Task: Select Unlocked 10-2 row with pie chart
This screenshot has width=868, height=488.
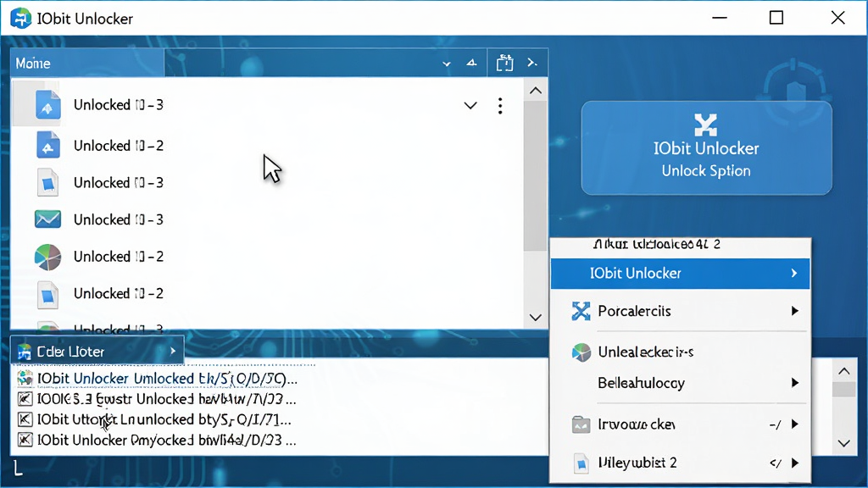Action: [267, 257]
